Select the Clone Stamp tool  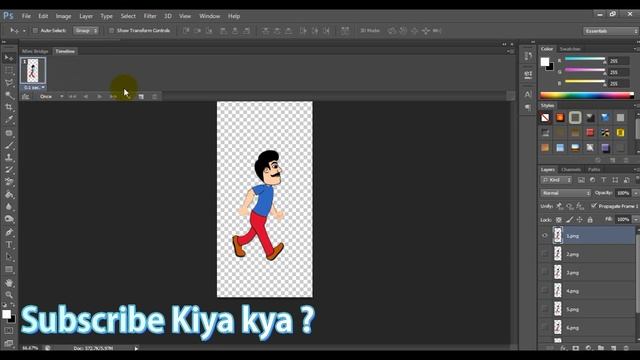pos(9,158)
